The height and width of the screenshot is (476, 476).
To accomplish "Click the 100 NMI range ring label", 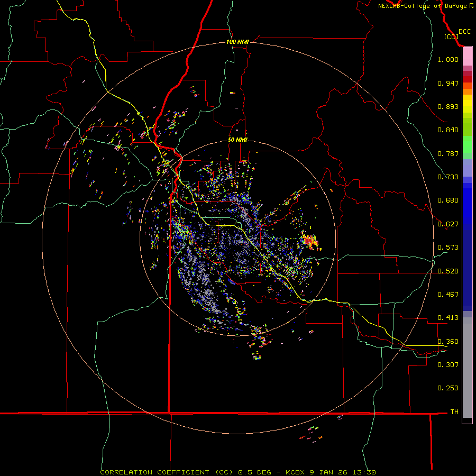I will pyautogui.click(x=237, y=42).
